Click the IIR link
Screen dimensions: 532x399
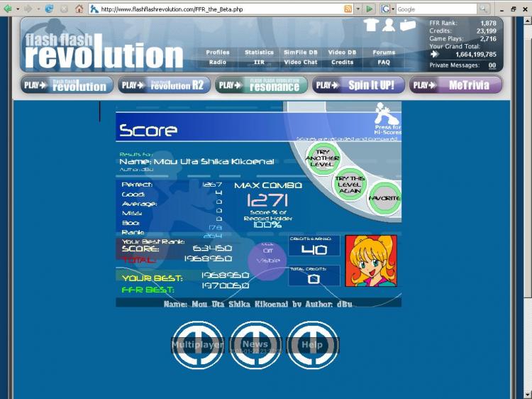pos(259,62)
